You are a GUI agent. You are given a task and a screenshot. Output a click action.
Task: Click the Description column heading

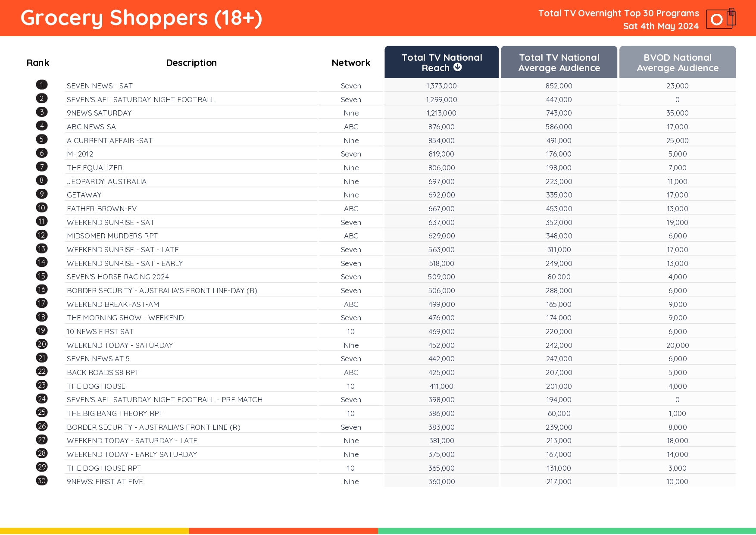click(x=191, y=63)
